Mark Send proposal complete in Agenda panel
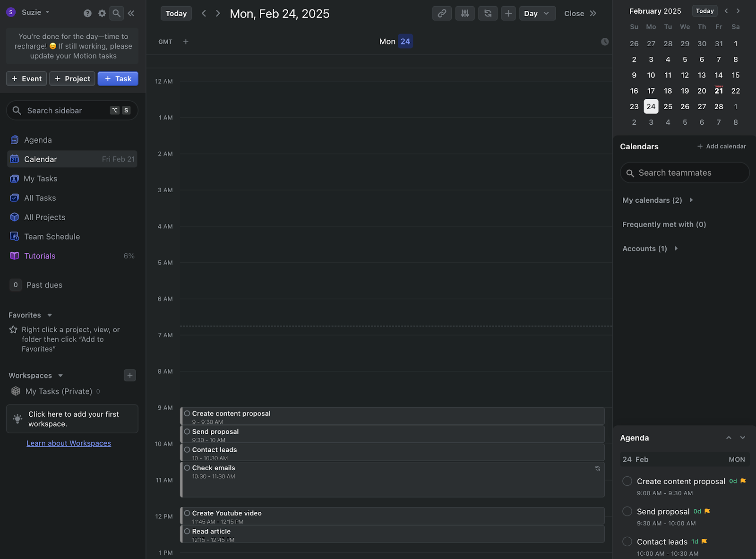Image resolution: width=756 pixels, height=559 pixels. coord(627,511)
